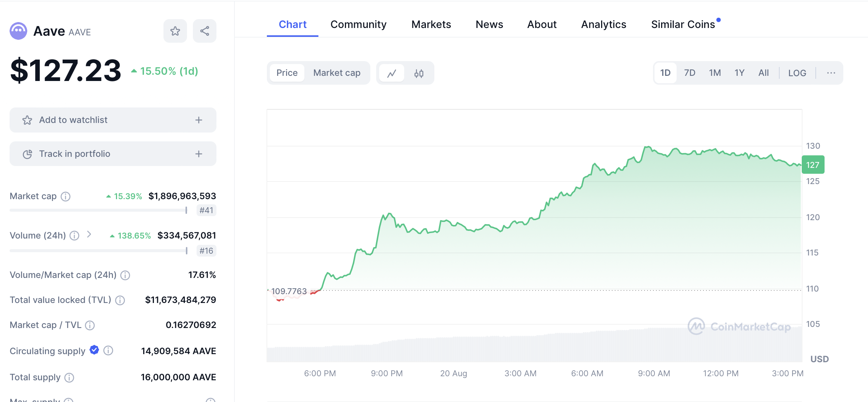Click the star favorite icon beside Aave

click(175, 31)
